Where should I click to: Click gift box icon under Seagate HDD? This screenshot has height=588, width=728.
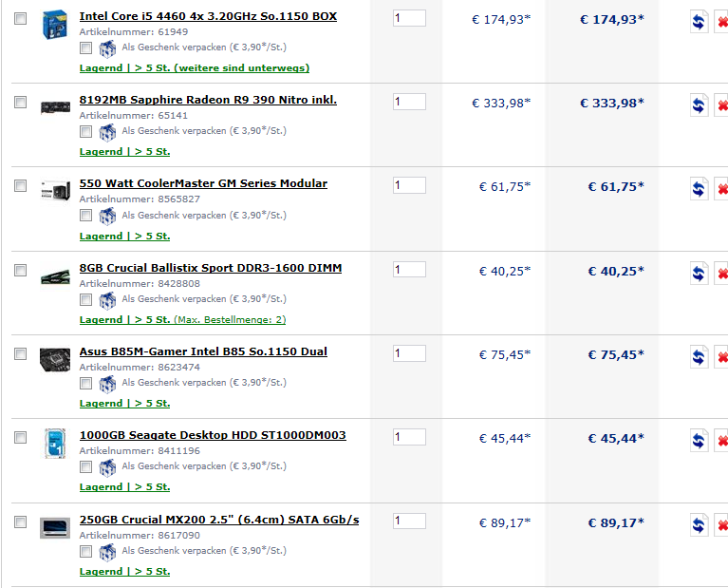107,467
